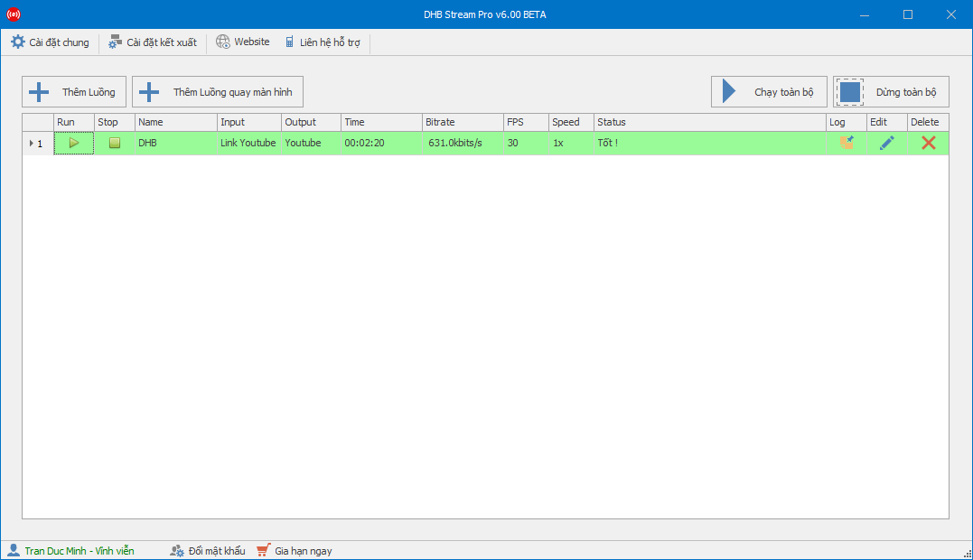
Task: Select the 00:02:20 time cell
Action: coord(381,143)
